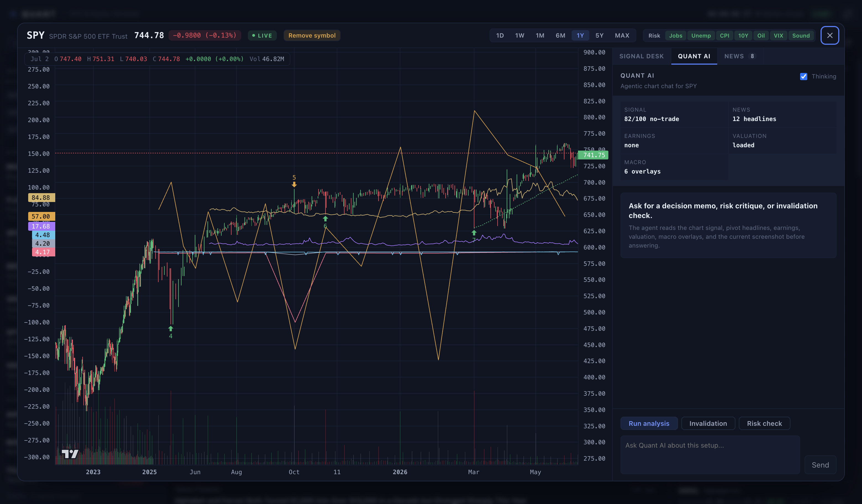Select the 1M timeframe
The width and height of the screenshot is (862, 504).
point(540,36)
